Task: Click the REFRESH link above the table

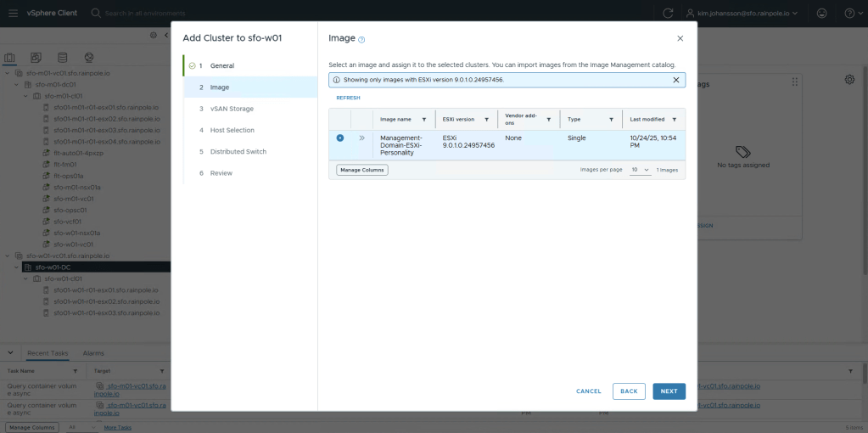Action: pyautogui.click(x=348, y=98)
